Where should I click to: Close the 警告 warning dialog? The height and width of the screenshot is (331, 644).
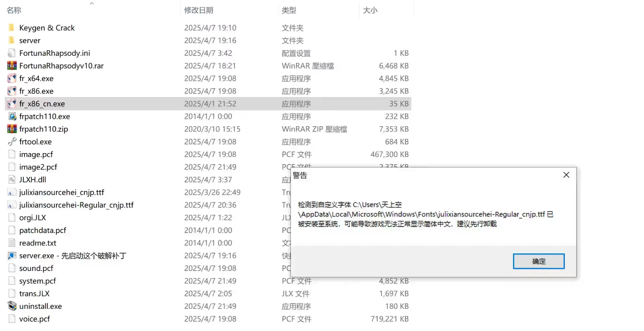(x=566, y=175)
